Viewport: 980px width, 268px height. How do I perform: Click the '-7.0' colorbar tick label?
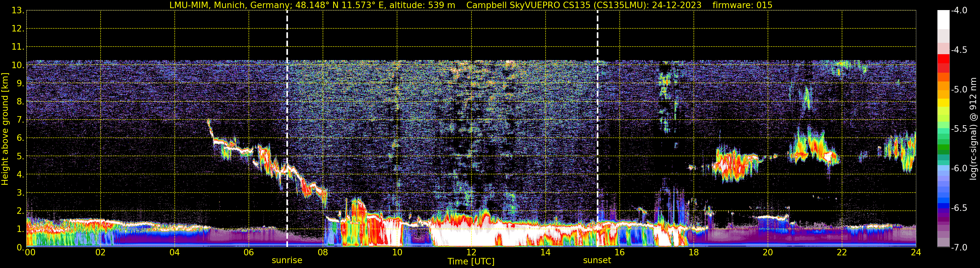coord(959,248)
